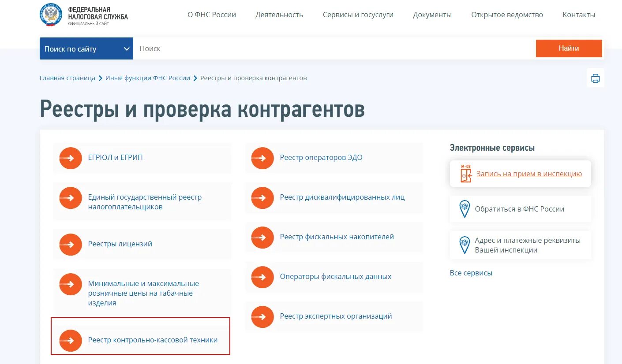Click the door icon for Запись на прием
Screen dimensions: 622x364
pos(465,174)
